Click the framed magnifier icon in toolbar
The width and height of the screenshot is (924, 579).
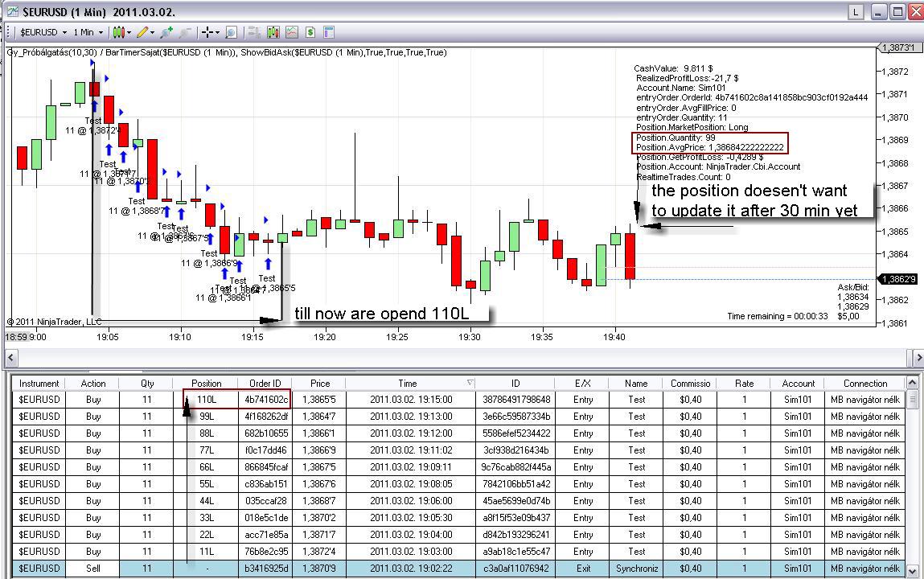click(231, 32)
